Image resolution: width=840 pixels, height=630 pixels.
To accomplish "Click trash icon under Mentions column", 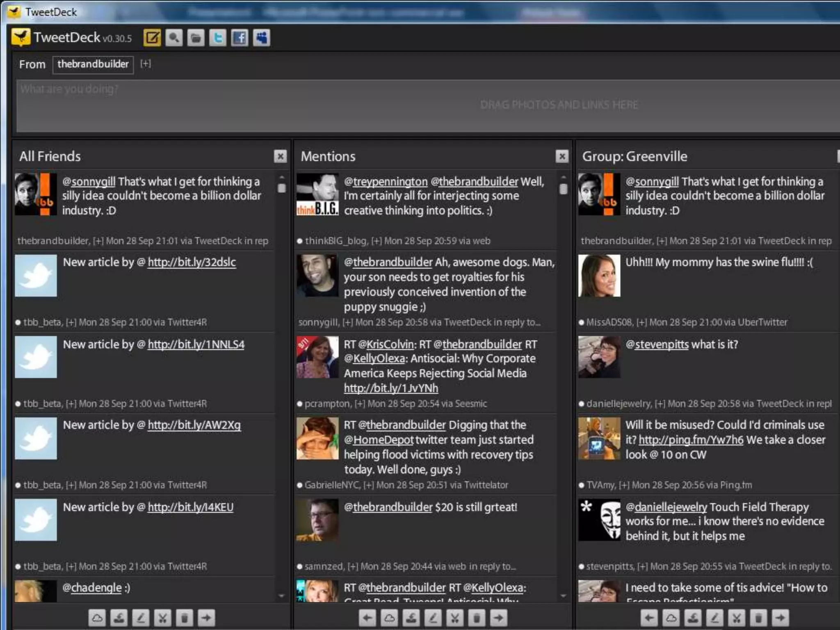I will point(477,618).
